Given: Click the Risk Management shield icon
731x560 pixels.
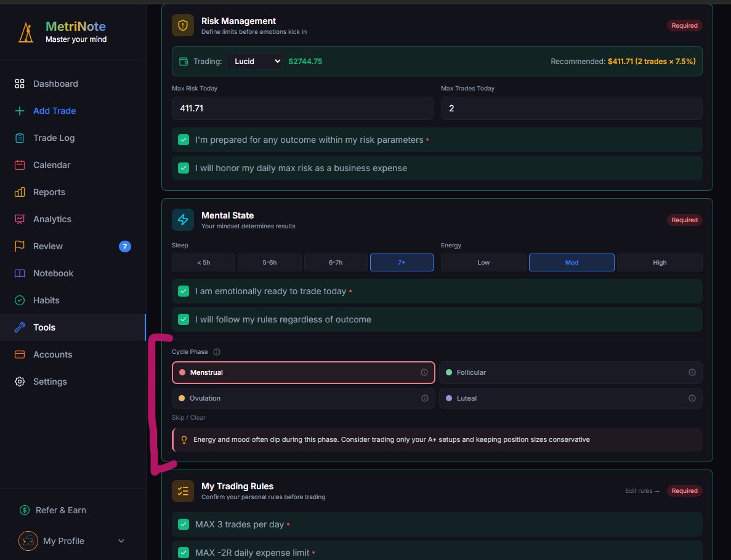Looking at the screenshot, I should [x=183, y=25].
